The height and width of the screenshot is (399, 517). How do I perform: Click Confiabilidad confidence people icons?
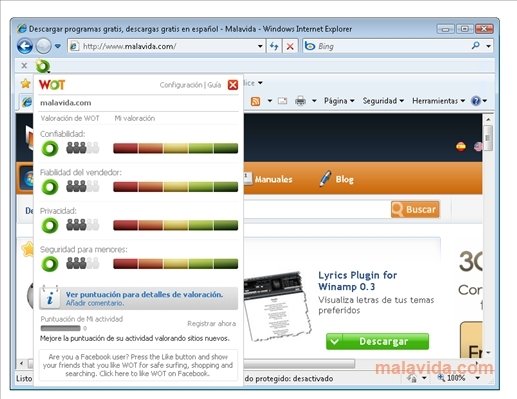pos(83,148)
